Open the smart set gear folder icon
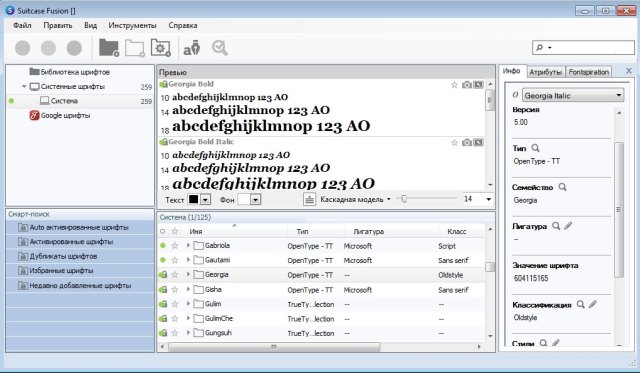640x373 pixels. click(160, 48)
